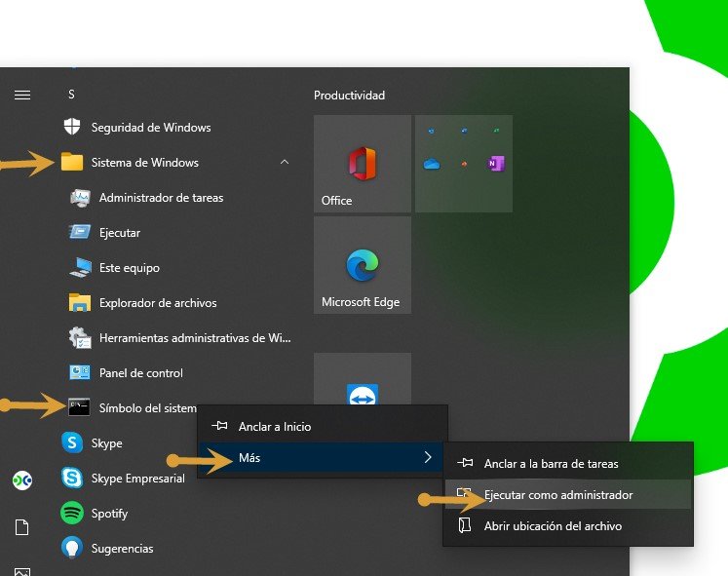Screen dimensions: 728x576
Task: Open the Más submenu entry
Action: point(322,458)
